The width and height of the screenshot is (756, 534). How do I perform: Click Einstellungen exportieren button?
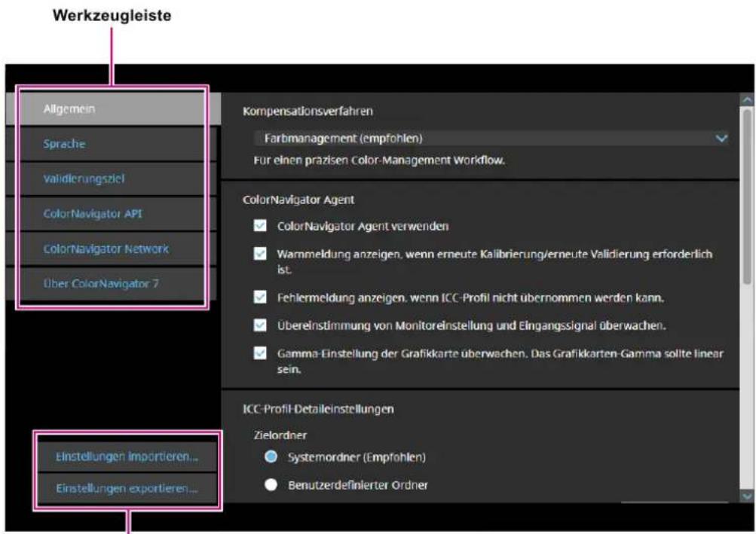coord(127,488)
